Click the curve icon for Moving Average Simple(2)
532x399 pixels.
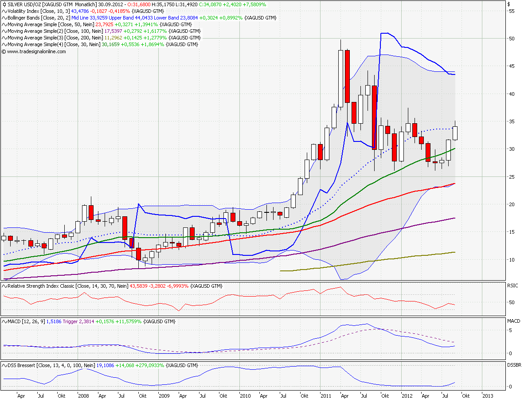pos(4,31)
